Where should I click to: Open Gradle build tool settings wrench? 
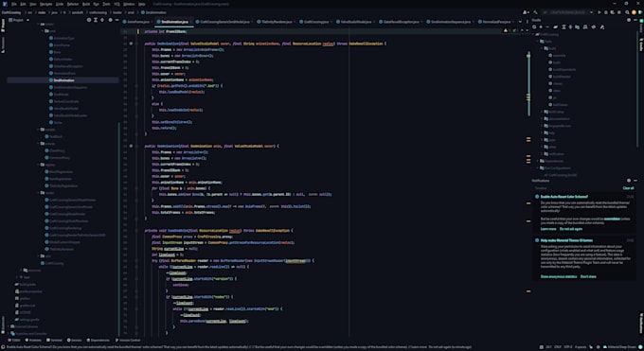click(x=602, y=27)
